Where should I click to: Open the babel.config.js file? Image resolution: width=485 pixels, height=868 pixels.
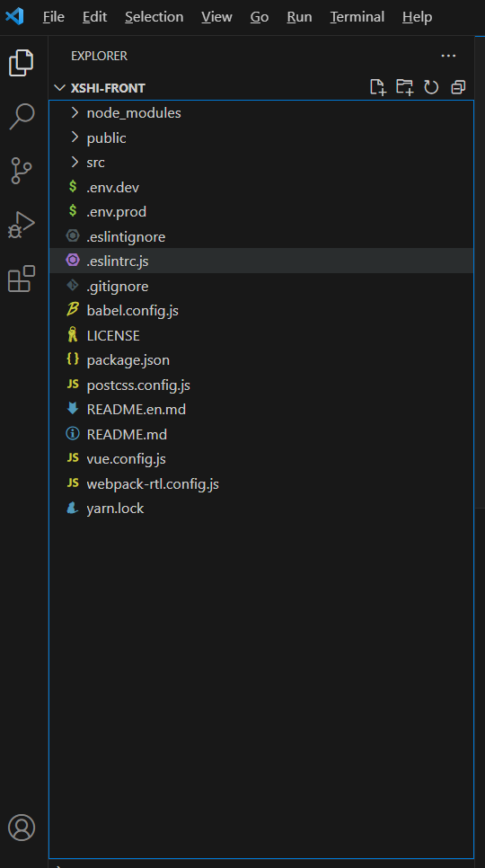click(261, 311)
